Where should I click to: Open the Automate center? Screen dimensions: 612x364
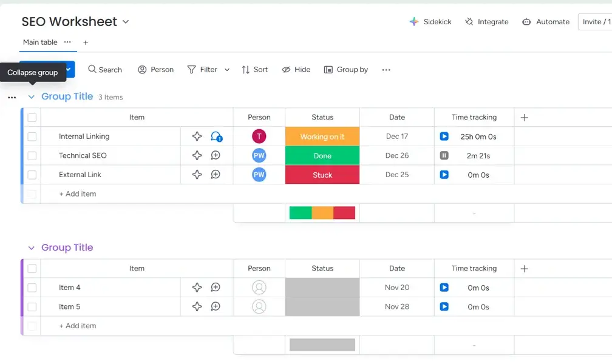tap(545, 21)
